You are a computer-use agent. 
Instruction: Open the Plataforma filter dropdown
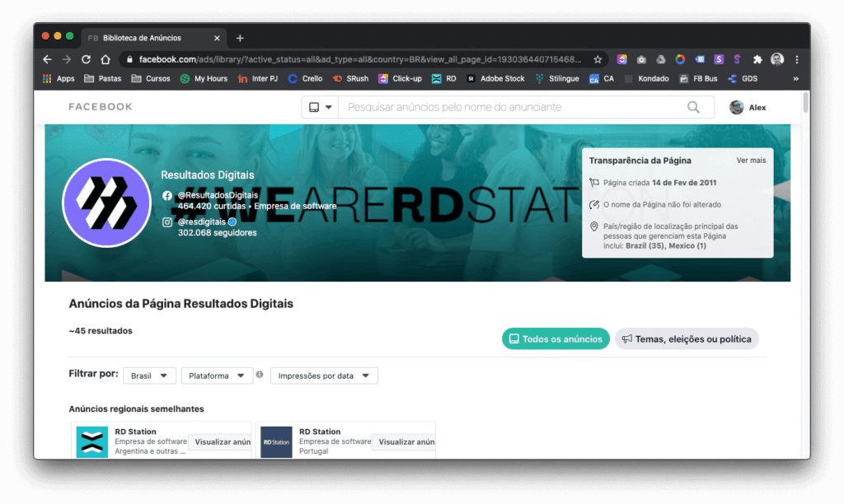217,376
